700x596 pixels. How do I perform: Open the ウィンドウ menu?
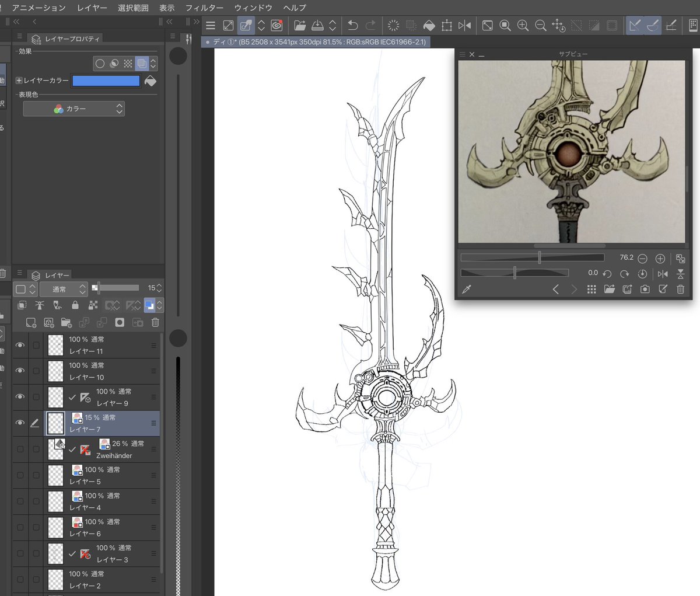click(x=253, y=8)
